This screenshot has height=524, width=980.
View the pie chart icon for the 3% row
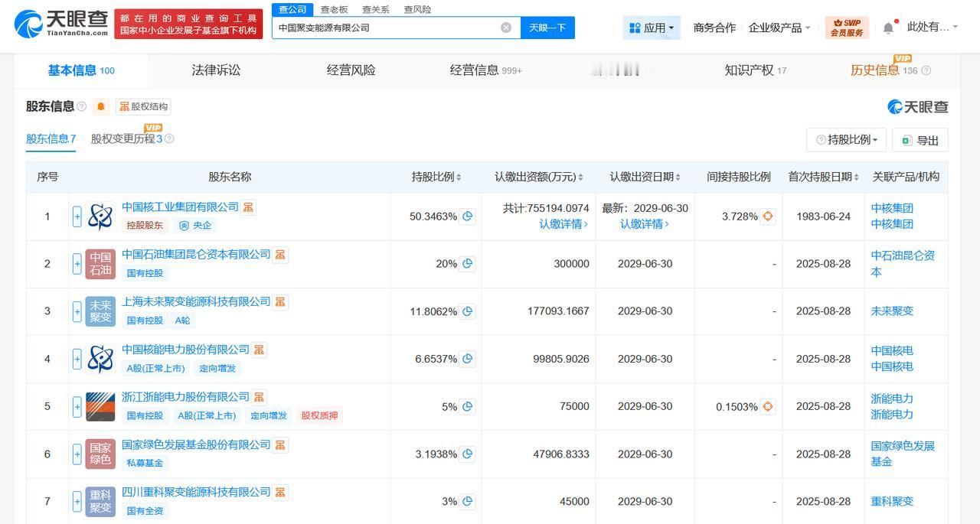point(467,501)
